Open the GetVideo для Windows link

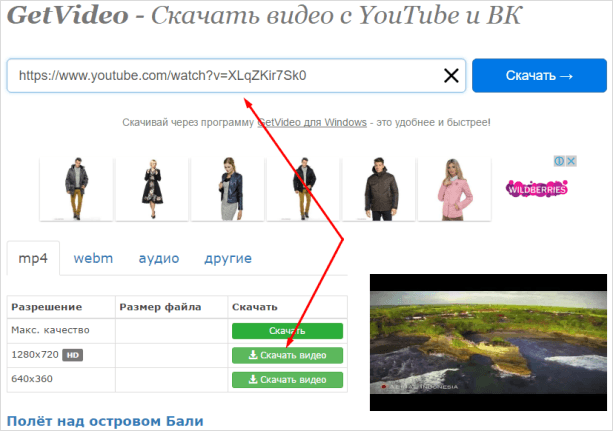pyautogui.click(x=312, y=122)
